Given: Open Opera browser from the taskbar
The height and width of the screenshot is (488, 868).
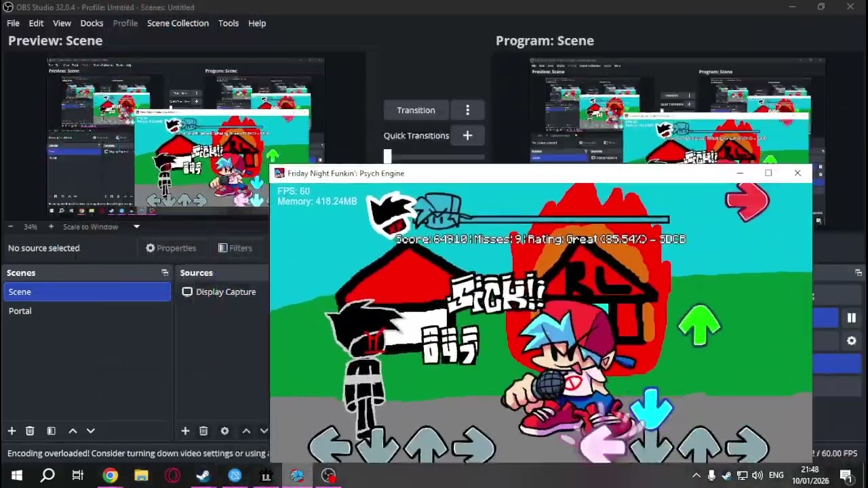Looking at the screenshot, I should (172, 476).
